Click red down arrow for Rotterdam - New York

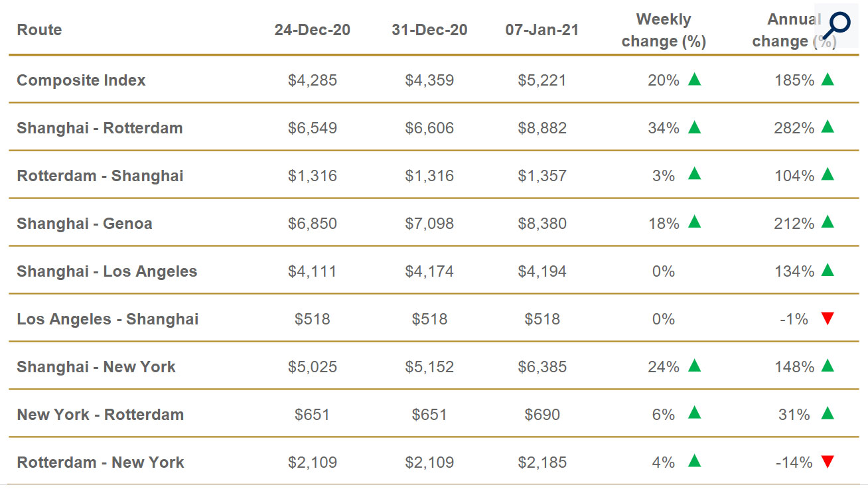pyautogui.click(x=827, y=462)
